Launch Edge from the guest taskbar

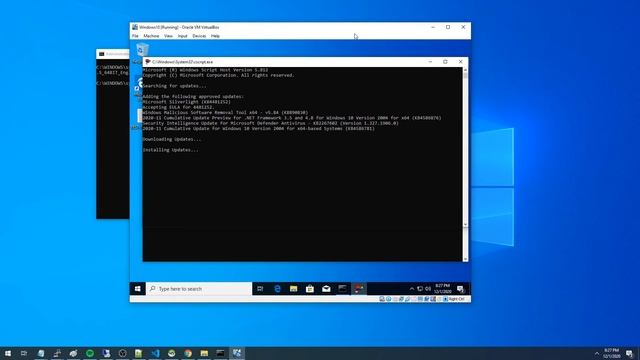click(x=278, y=289)
